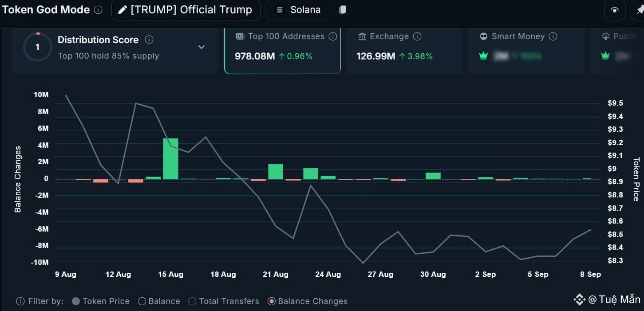
Task: Click info icon beside Distribution Score
Action: (x=149, y=39)
